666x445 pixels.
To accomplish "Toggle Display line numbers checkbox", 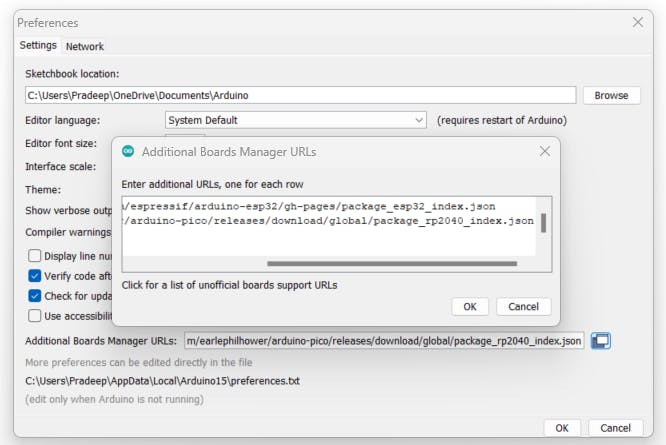I will (35, 256).
